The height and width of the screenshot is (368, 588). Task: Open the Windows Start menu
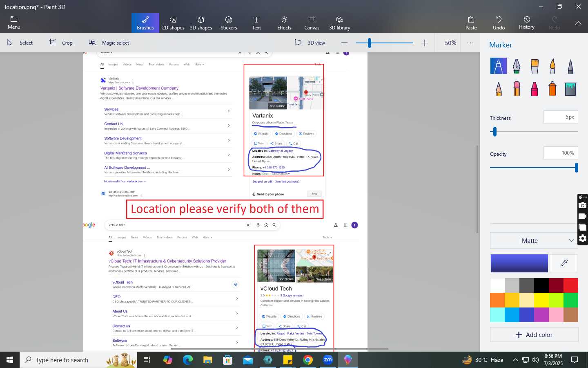[10, 360]
